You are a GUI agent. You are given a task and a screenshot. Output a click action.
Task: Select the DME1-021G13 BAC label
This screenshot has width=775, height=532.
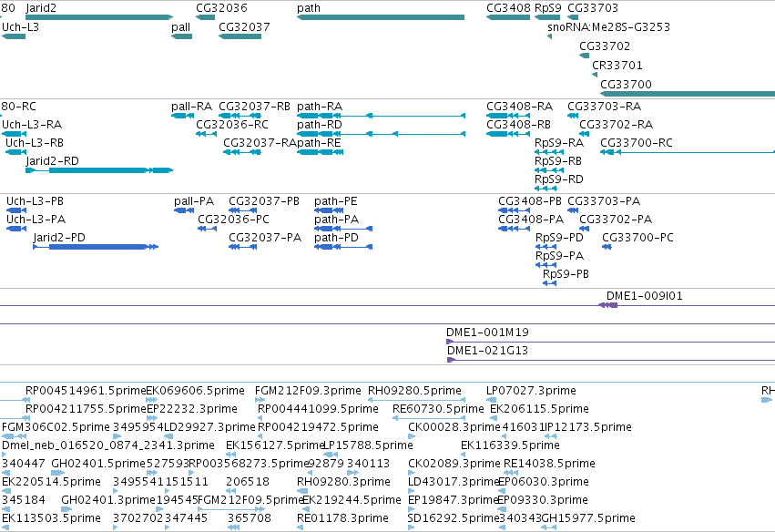click(487, 351)
